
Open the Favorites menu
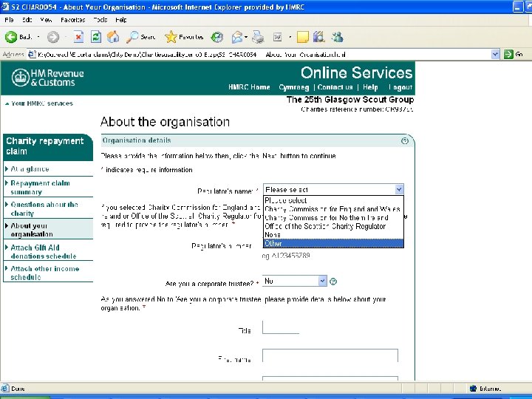pyautogui.click(x=73, y=20)
